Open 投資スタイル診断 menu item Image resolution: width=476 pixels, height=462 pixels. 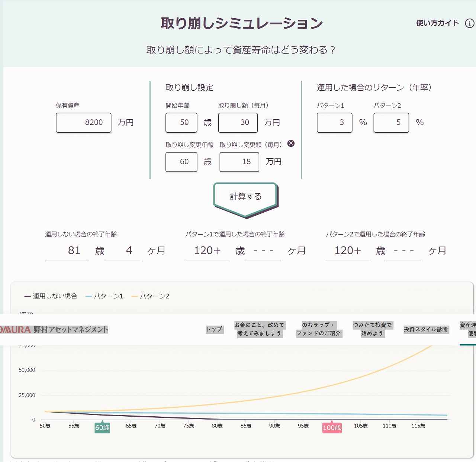(426, 329)
